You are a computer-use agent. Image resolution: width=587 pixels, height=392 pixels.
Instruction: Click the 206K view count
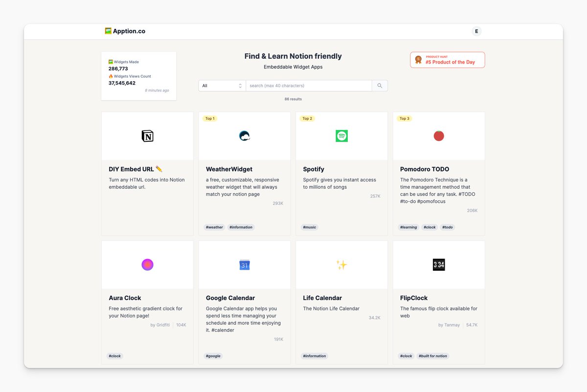(472, 211)
